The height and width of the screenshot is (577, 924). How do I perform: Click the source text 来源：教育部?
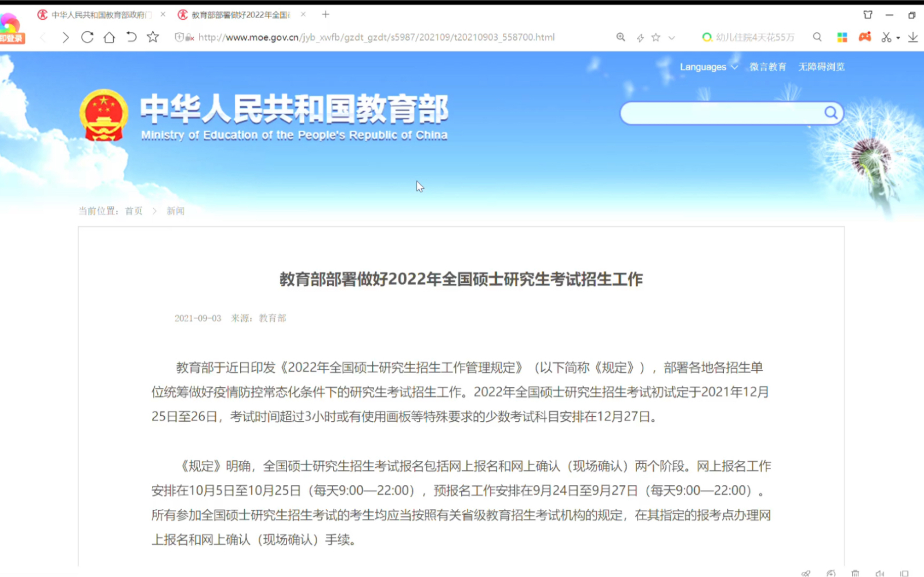tap(259, 318)
